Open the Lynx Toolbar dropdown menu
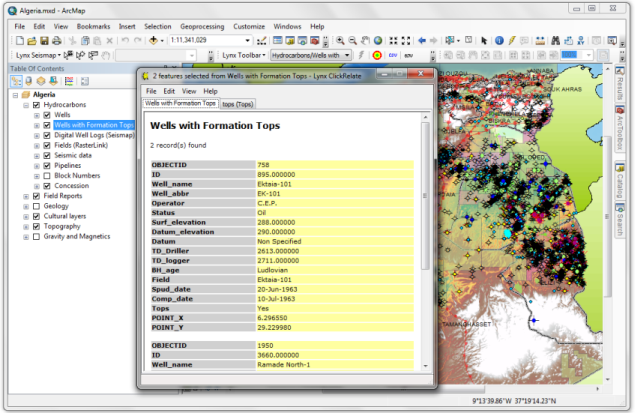This screenshot has width=635, height=413. tap(244, 55)
